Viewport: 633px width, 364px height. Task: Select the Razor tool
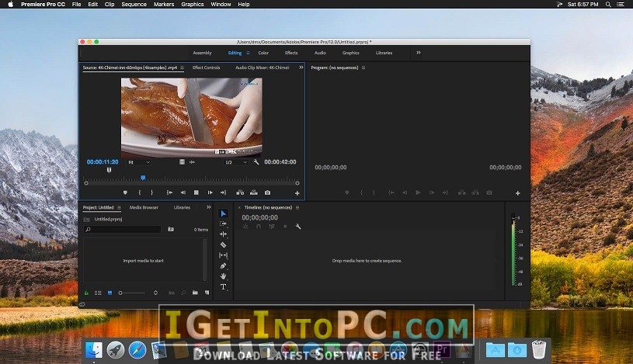[223, 245]
